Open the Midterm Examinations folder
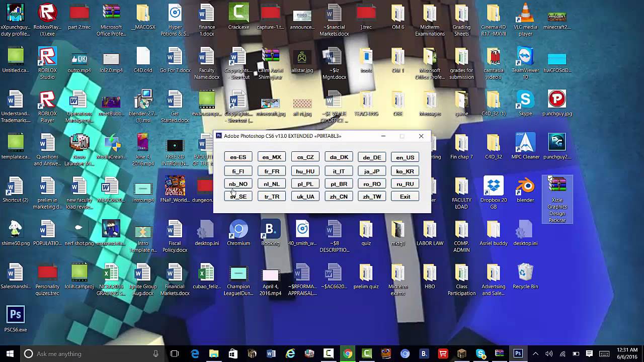 tap(430, 20)
